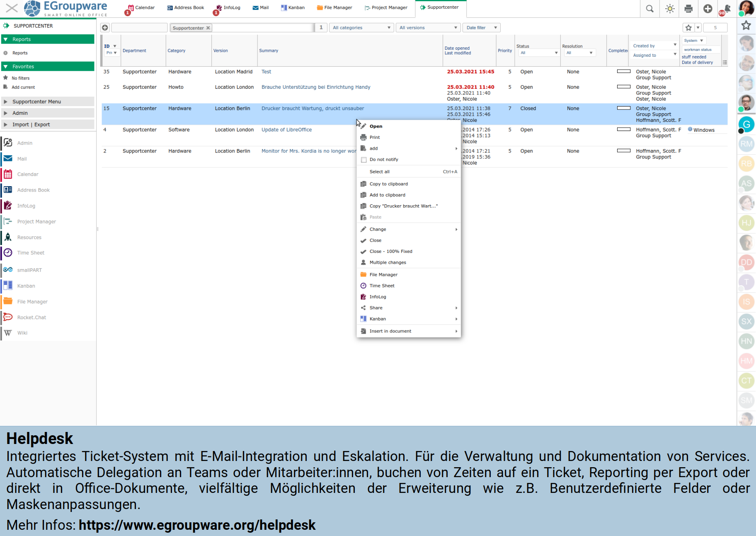Open the Rocket.Chat sidebar app

pyautogui.click(x=31, y=318)
